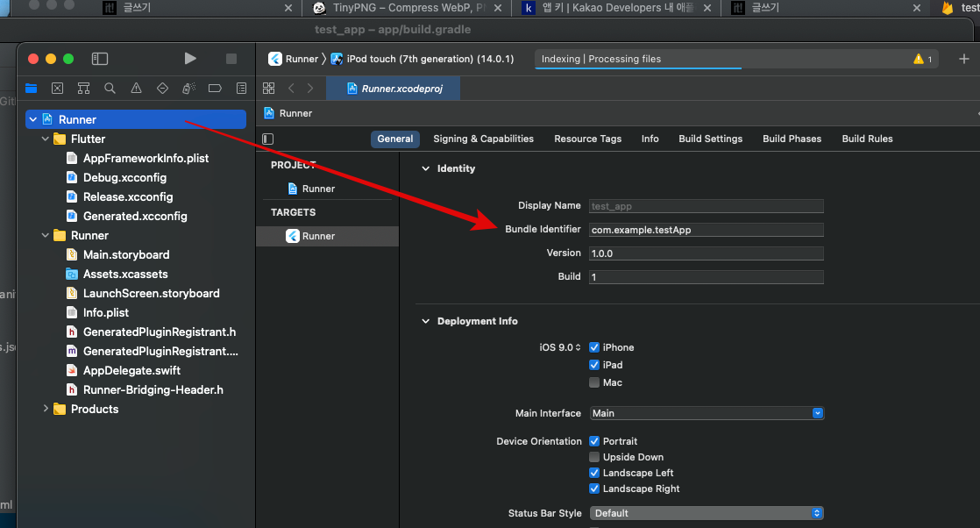Select the Runner scheme in the toolbar

click(x=294, y=59)
